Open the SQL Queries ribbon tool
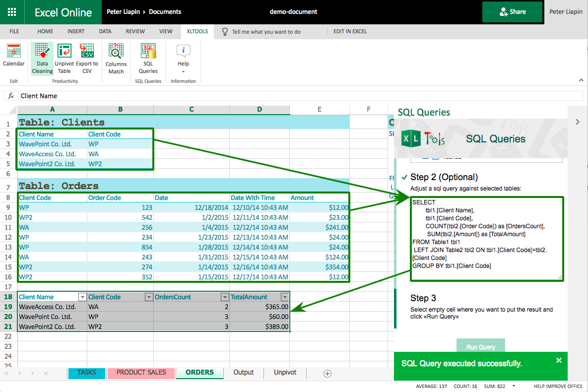 coord(148,59)
